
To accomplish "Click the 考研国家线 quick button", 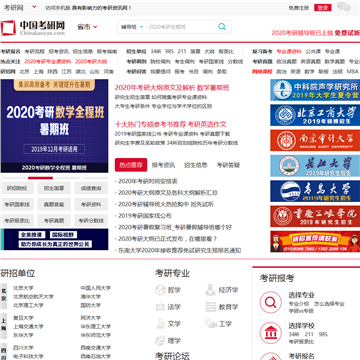I will click(x=17, y=205).
